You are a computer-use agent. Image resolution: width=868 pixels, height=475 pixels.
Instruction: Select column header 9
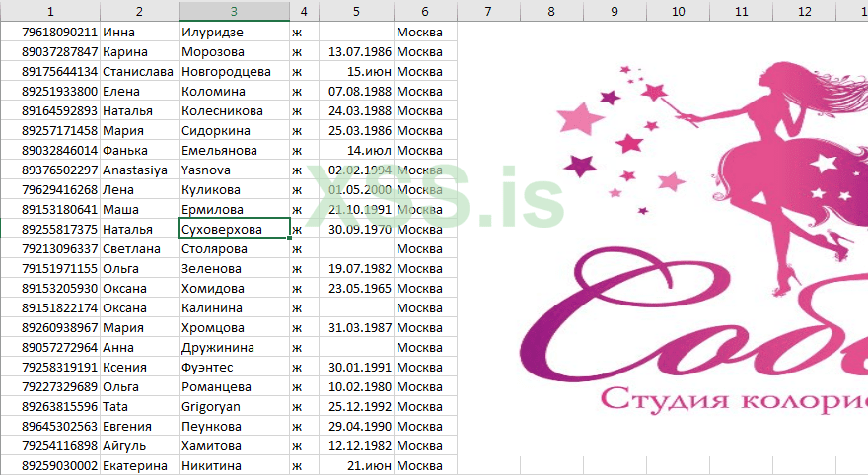tap(615, 11)
